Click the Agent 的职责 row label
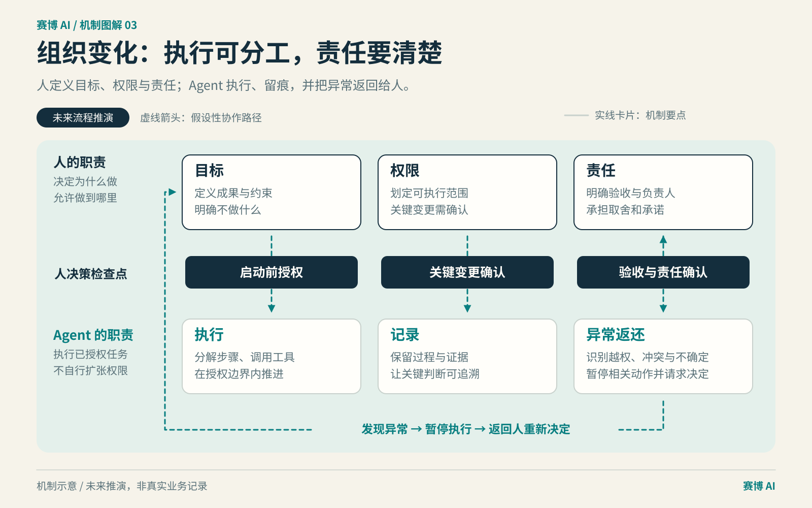 click(93, 335)
